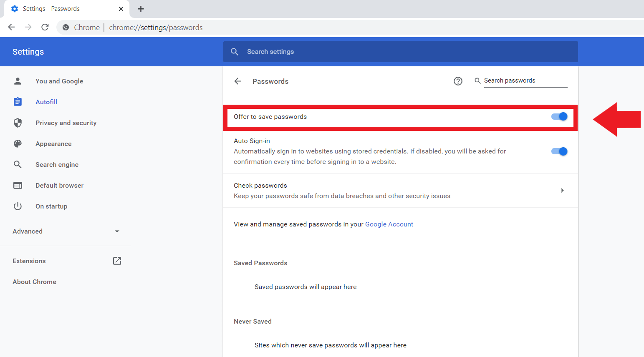Toggle the Auto Sign-in switch

tap(559, 151)
